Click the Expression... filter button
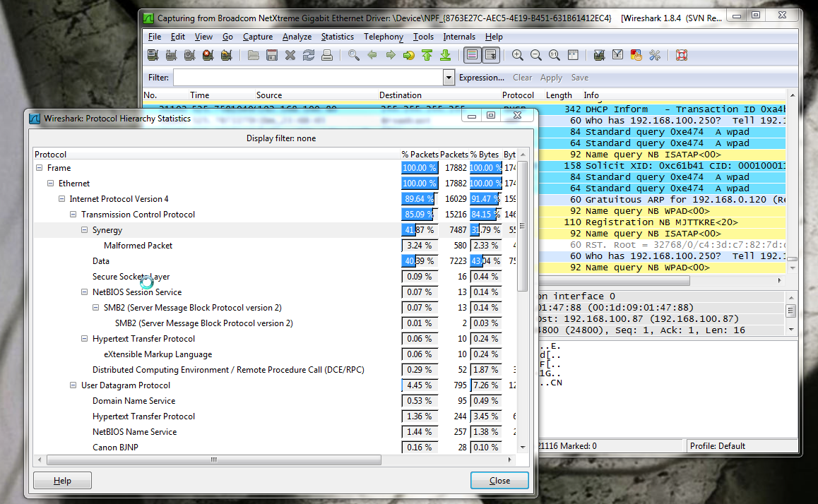This screenshot has width=818, height=504. coord(482,78)
